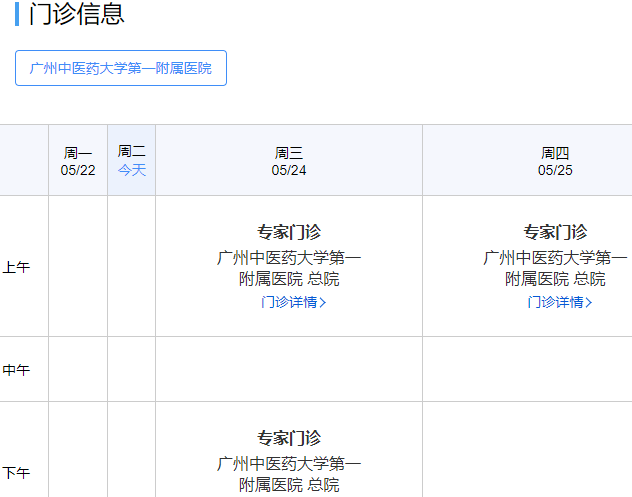
Task: Click 专家门诊 title in Wednesday morning slot
Action: (x=289, y=232)
